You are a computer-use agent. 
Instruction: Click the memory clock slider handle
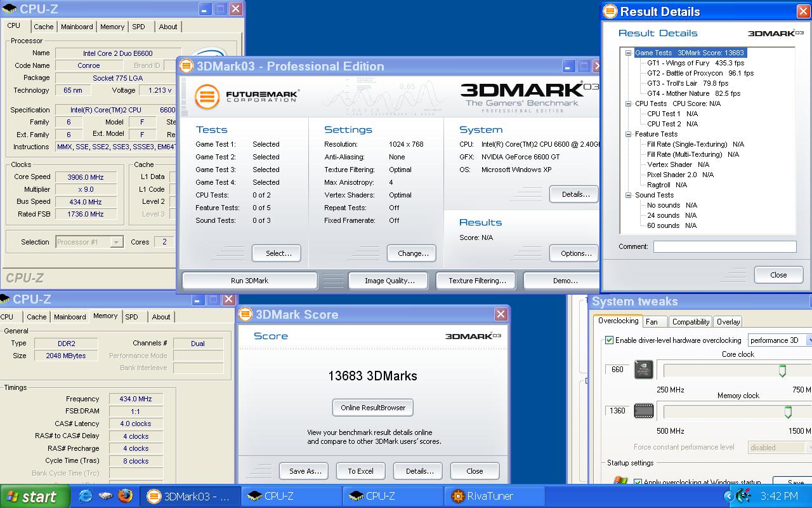click(788, 412)
